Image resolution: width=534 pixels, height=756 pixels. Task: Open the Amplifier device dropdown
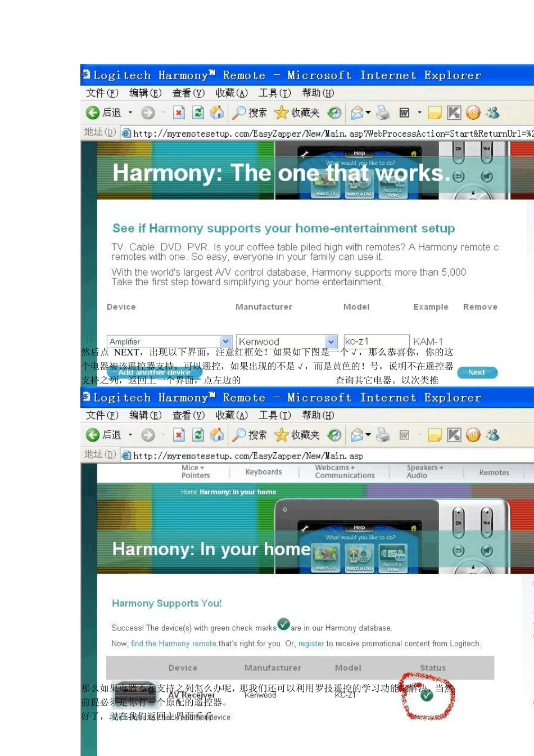coord(225,341)
